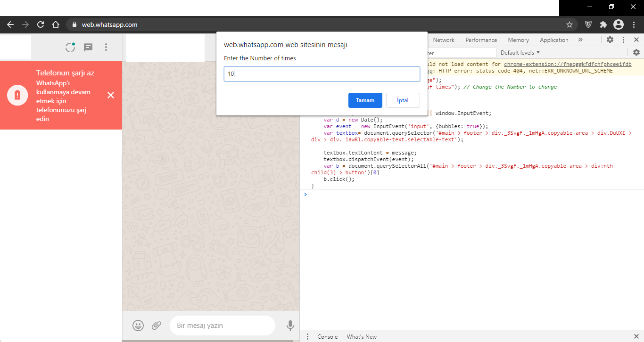Switch to the Network tab

coord(444,40)
